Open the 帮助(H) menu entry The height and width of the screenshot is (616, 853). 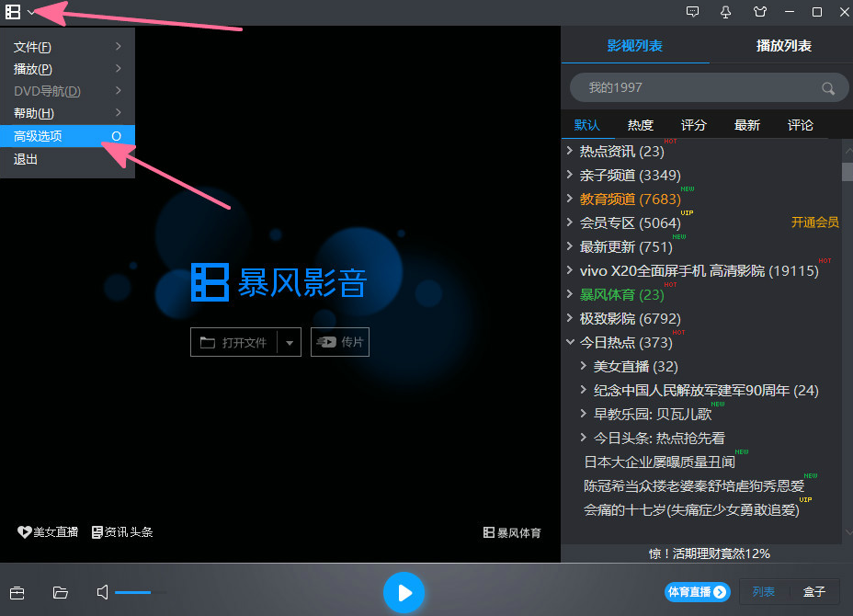[67, 113]
